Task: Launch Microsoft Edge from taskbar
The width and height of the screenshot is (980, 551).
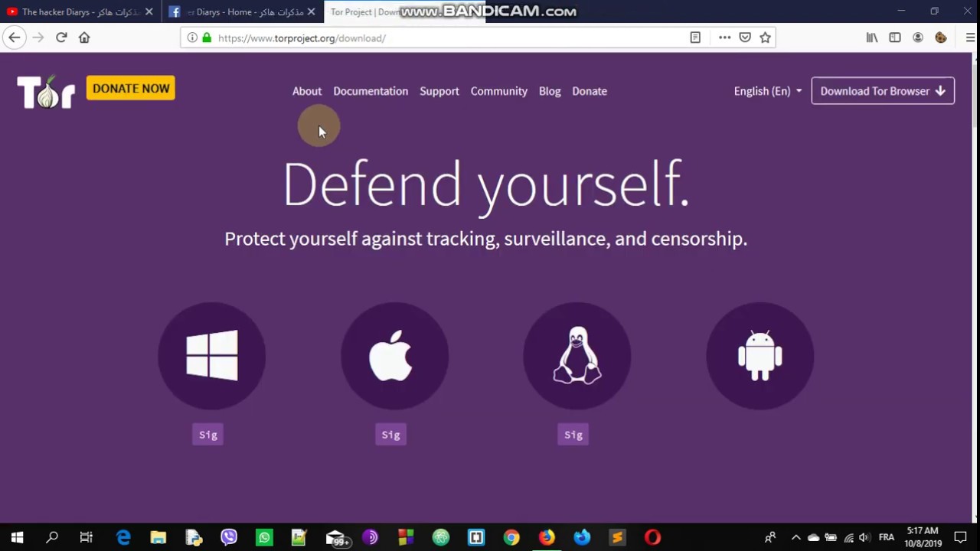Action: 123,537
